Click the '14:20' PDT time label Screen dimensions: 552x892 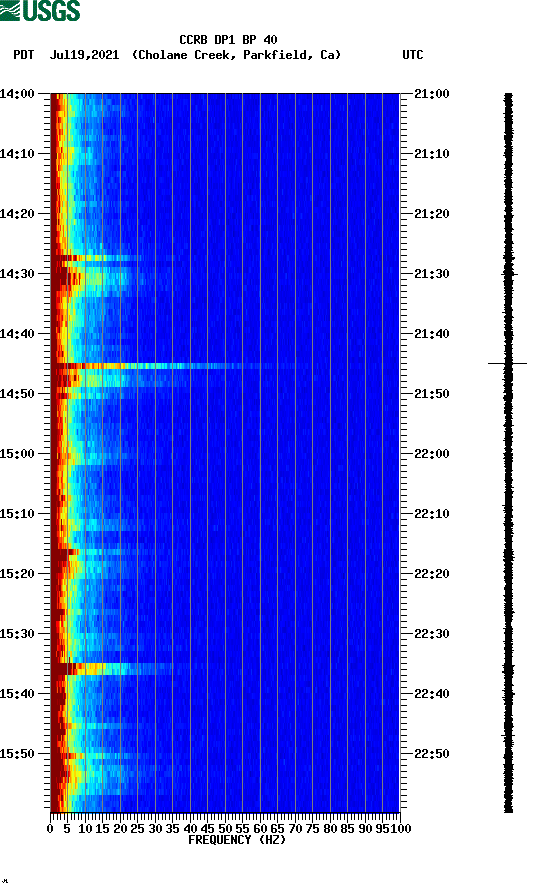pos(17,214)
